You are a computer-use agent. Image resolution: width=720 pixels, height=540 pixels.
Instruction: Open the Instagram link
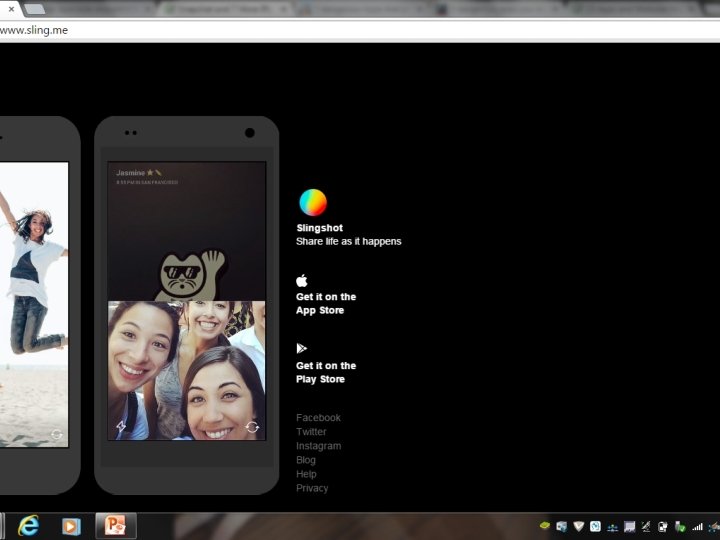tap(318, 446)
